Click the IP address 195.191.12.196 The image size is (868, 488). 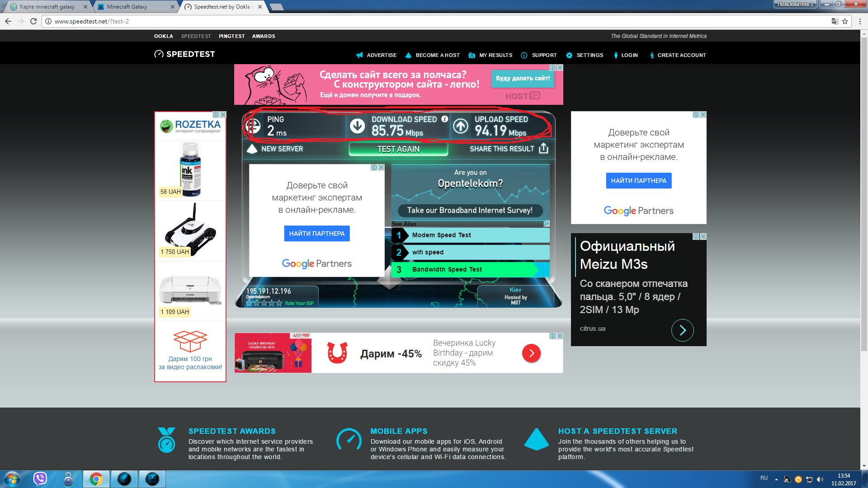(269, 291)
